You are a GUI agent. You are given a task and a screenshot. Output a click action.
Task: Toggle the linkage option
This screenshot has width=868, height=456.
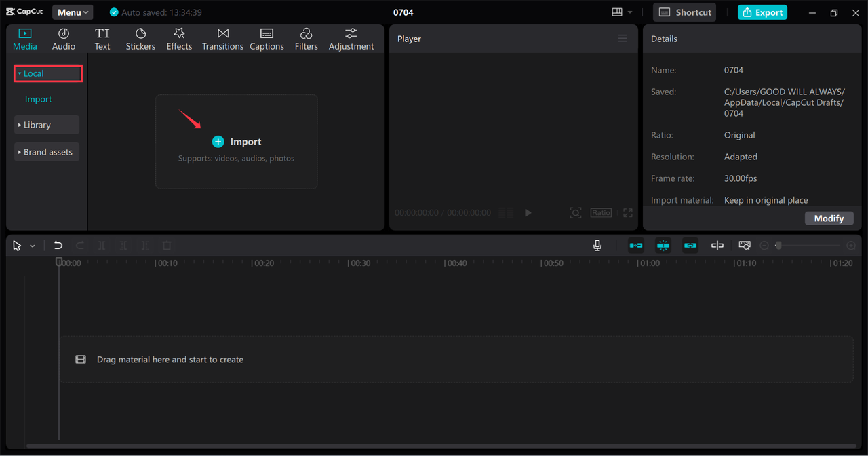(x=690, y=246)
